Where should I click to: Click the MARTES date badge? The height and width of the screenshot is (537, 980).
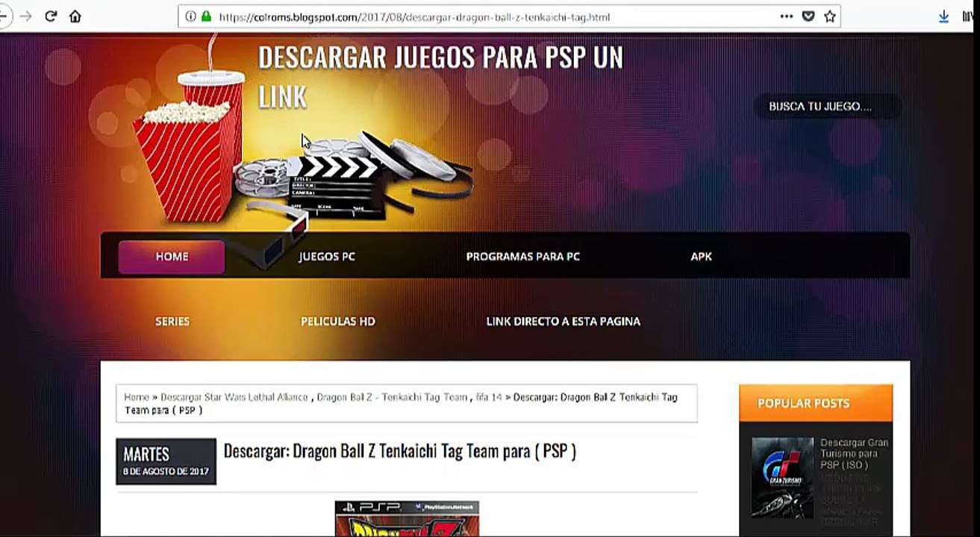point(166,461)
